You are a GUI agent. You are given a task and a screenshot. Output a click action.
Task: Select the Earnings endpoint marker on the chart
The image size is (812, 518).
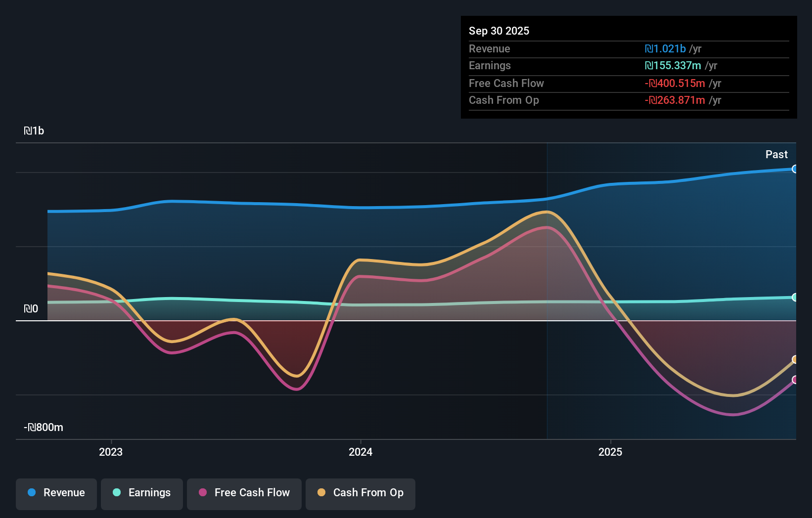[795, 297]
